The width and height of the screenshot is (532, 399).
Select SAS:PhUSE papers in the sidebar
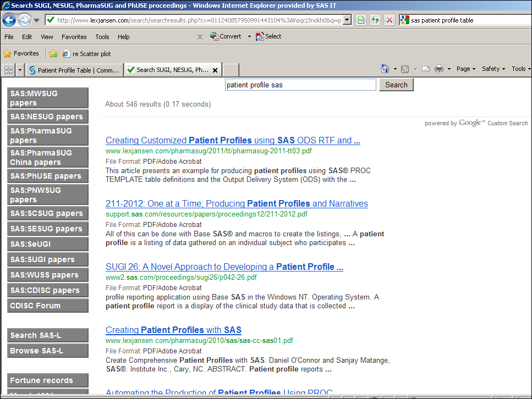pyautogui.click(x=47, y=176)
